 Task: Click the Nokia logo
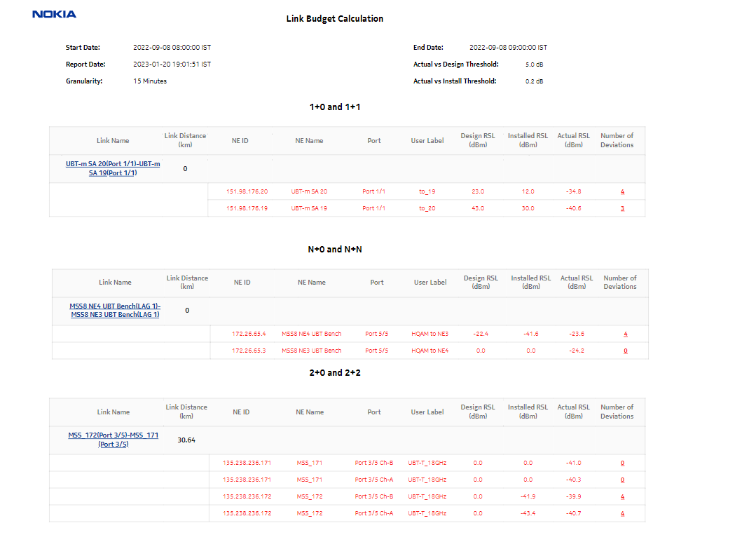(x=54, y=13)
